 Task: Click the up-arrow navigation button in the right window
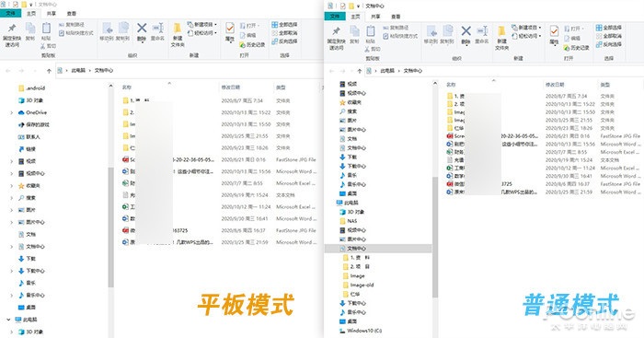[x=360, y=71]
